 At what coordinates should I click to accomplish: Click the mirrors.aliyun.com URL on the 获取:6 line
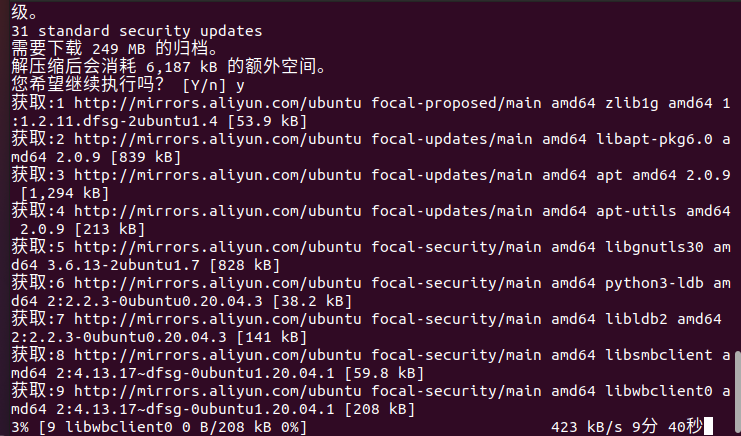[x=218, y=283]
